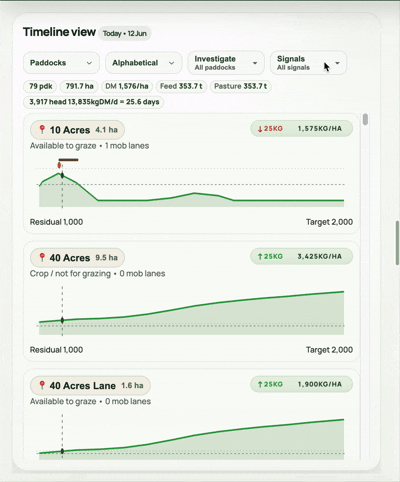Click the outer page scrollbar thumb
Image resolution: width=400 pixels, height=482 pixels.
click(x=397, y=243)
